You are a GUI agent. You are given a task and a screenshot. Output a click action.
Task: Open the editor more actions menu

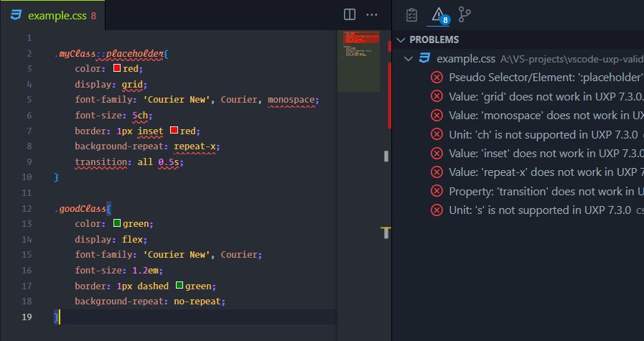(372, 15)
